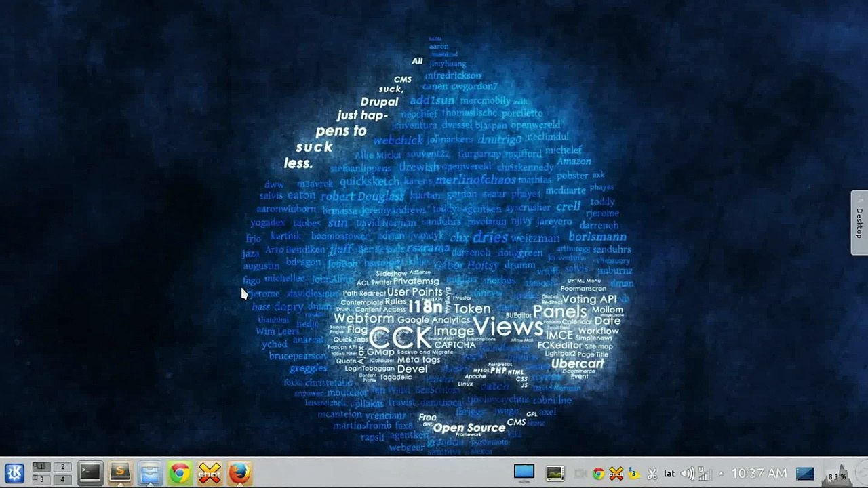The image size is (868, 488).
Task: Open Firefox from the taskbar
Action: tap(239, 472)
